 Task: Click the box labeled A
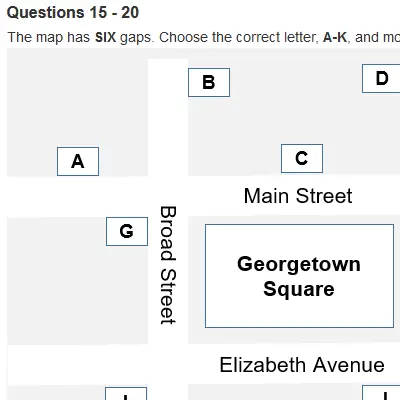[x=78, y=161]
